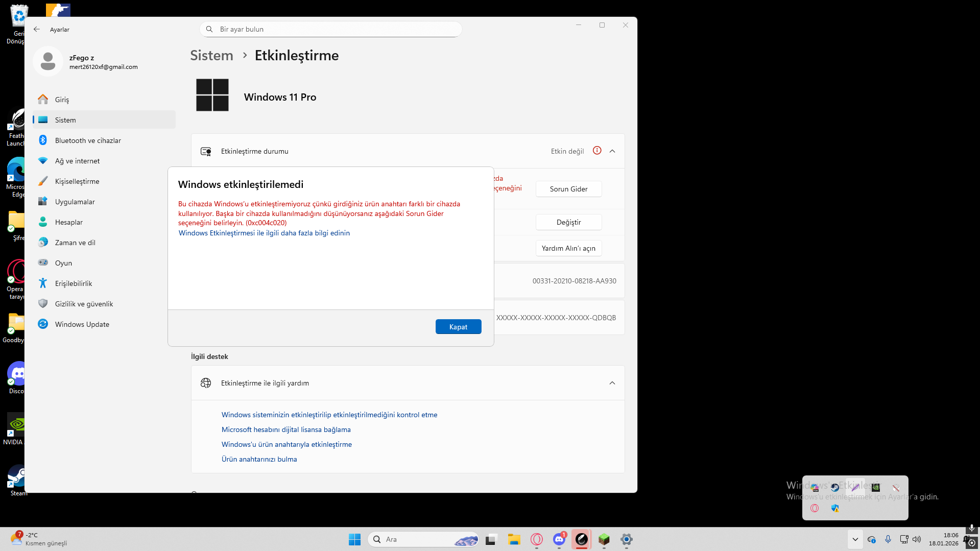Open Windows'u ürün anahtarıyla etkinleştirme link
The image size is (980, 551).
click(x=286, y=444)
